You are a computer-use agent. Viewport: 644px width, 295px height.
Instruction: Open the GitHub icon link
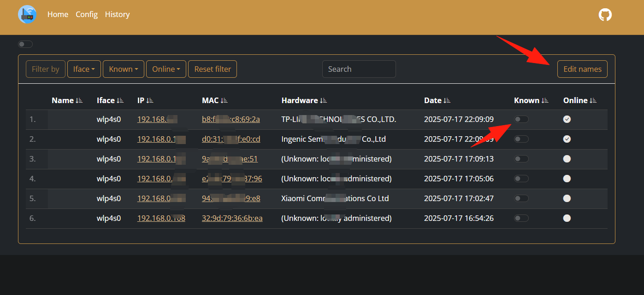click(605, 14)
